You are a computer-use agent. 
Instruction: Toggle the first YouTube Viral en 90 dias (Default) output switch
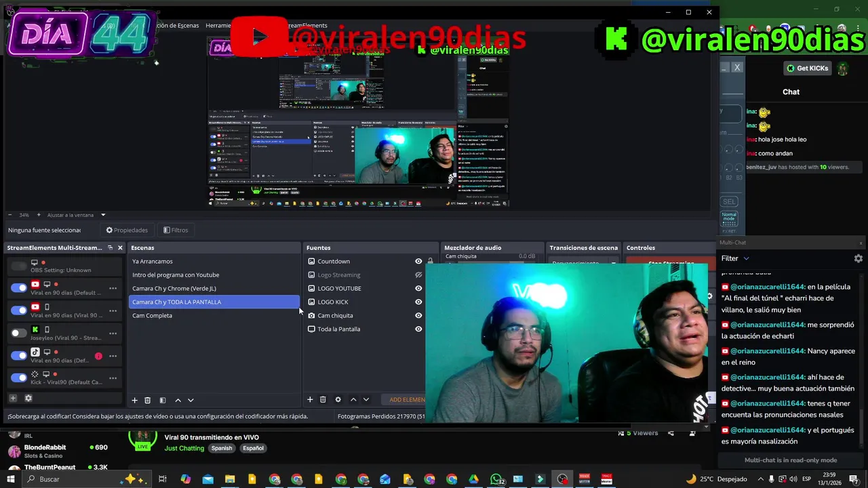pyautogui.click(x=19, y=288)
